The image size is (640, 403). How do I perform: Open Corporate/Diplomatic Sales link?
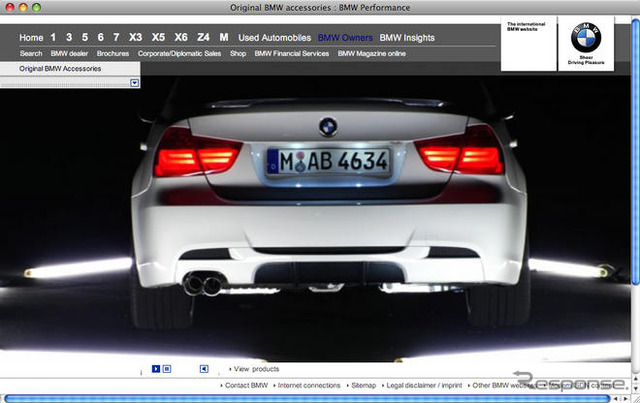pos(179,53)
